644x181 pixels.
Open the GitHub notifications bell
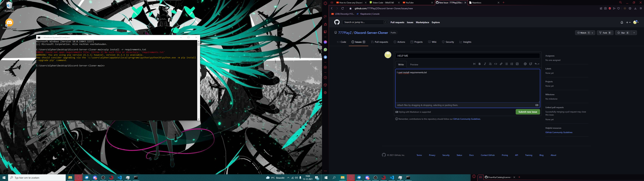coord(622,22)
